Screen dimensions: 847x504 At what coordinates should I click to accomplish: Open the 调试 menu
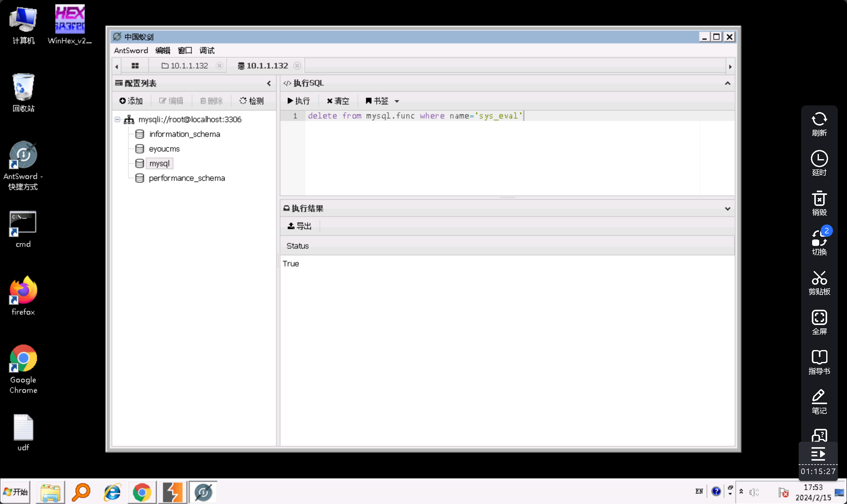coord(207,51)
